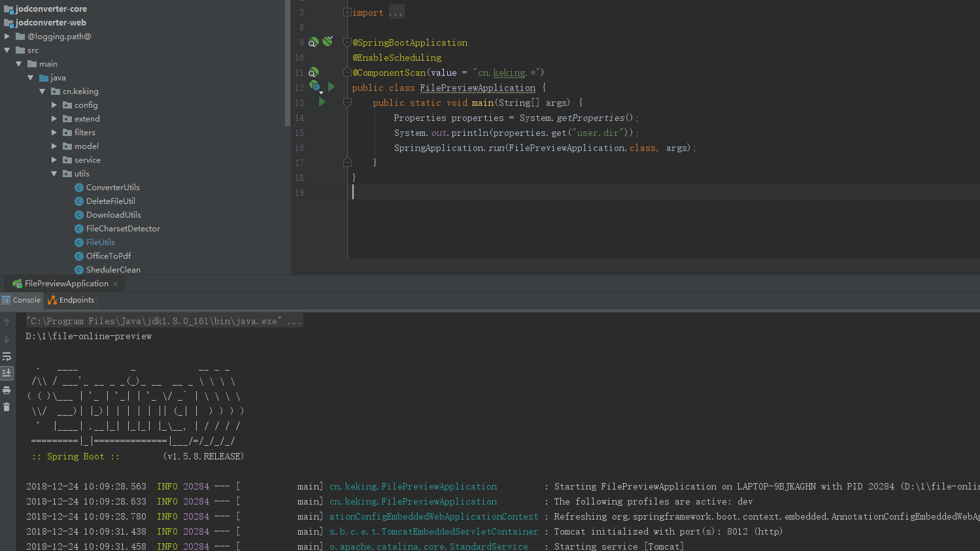Screen dimensions: 980x551
Task: Click Spring checkmark gutter icon on line 9
Action: [328, 41]
